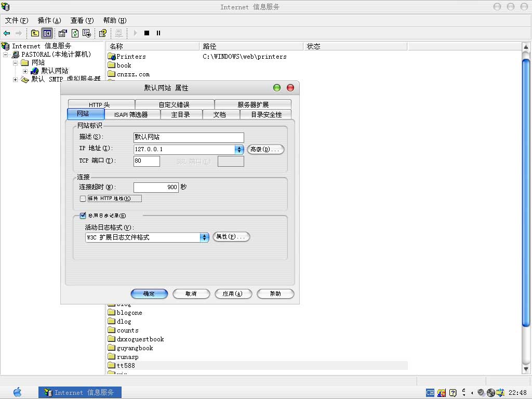Enable the Keep HTTP connection checkbox
This screenshot has width=532, height=399.
[x=83, y=198]
